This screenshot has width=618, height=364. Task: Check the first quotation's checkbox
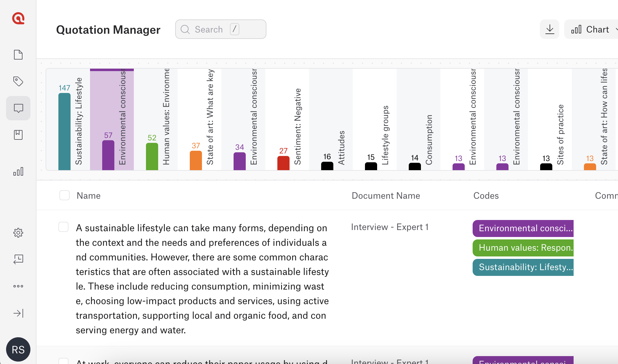pyautogui.click(x=63, y=227)
